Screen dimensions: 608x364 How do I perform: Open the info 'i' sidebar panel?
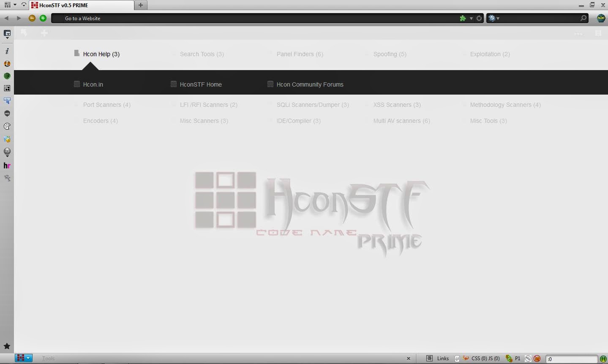click(7, 51)
